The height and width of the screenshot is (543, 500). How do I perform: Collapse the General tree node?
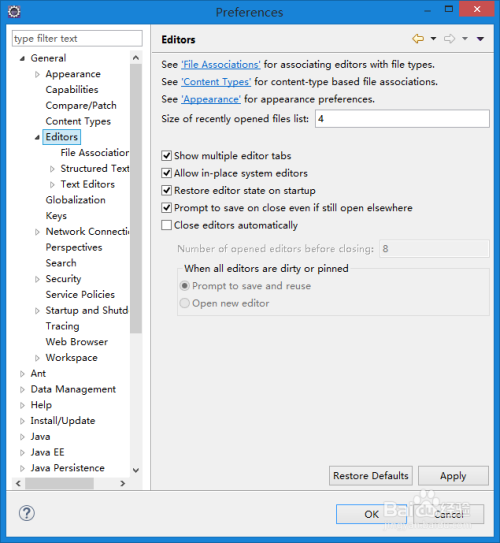pos(22,59)
